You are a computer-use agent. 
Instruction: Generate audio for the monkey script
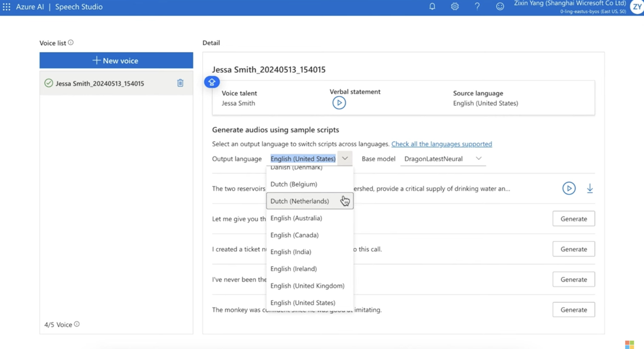574,310
